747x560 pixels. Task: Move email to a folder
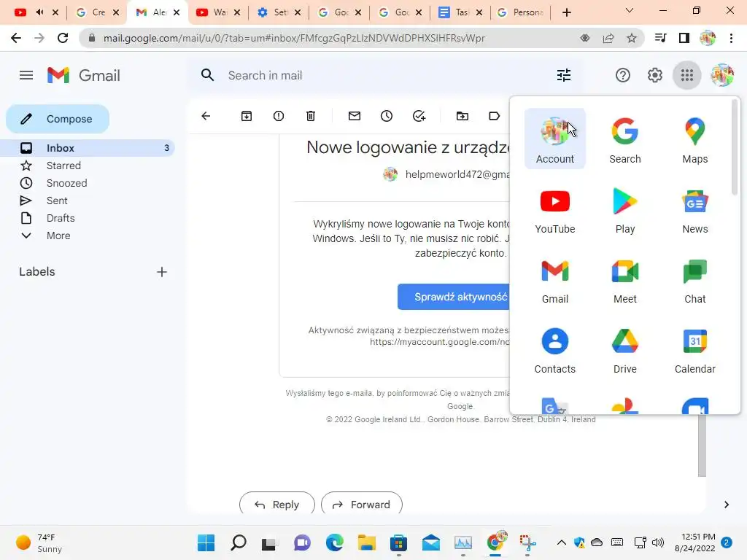pyautogui.click(x=462, y=116)
